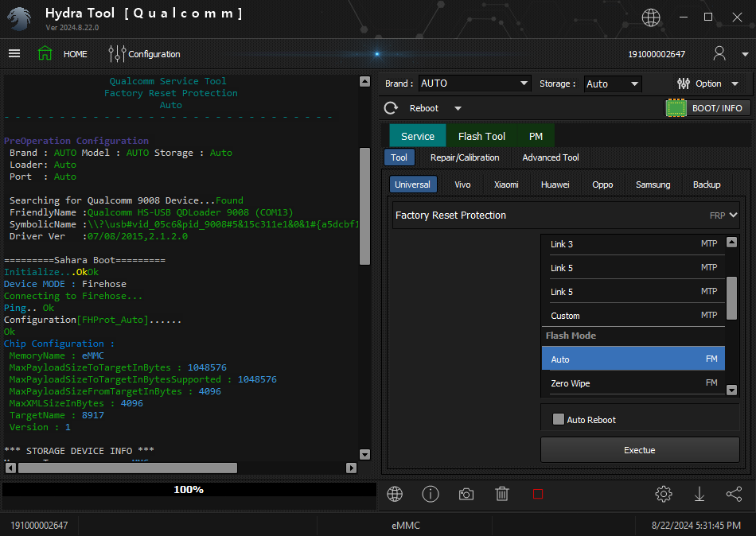Click the circular Reboot arrow icon

(391, 108)
